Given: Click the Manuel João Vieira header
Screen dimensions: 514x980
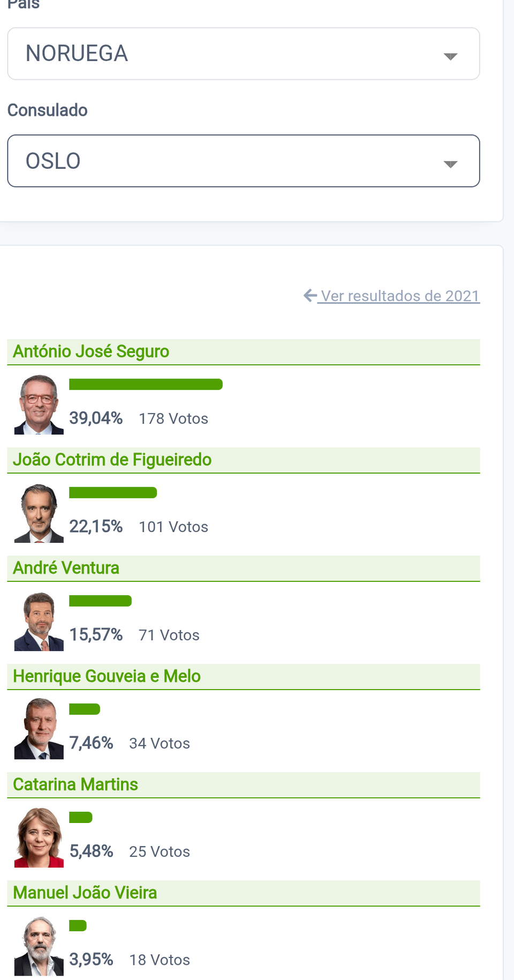Looking at the screenshot, I should tap(85, 893).
